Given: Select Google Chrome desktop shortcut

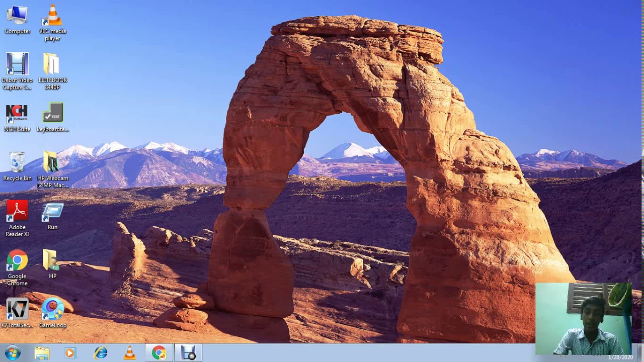Looking at the screenshot, I should click(17, 268).
